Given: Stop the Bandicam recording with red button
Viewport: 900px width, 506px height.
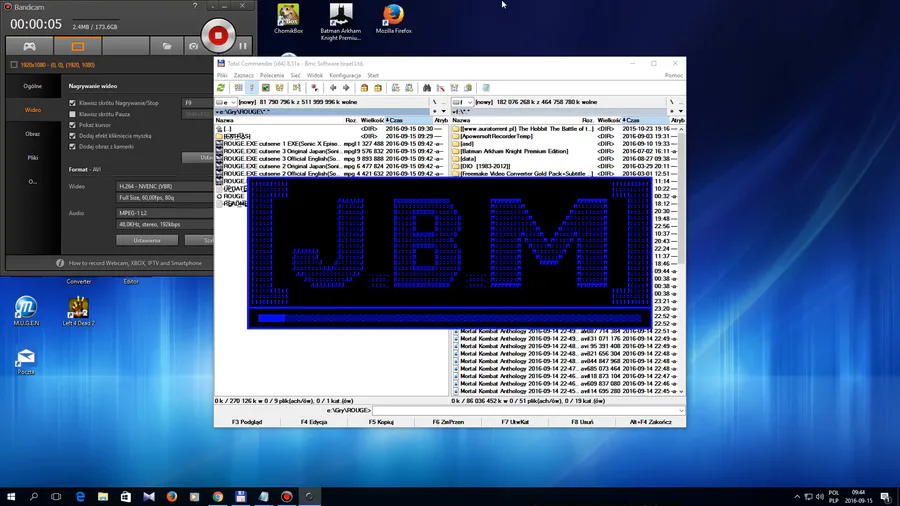Looking at the screenshot, I should coord(218,36).
